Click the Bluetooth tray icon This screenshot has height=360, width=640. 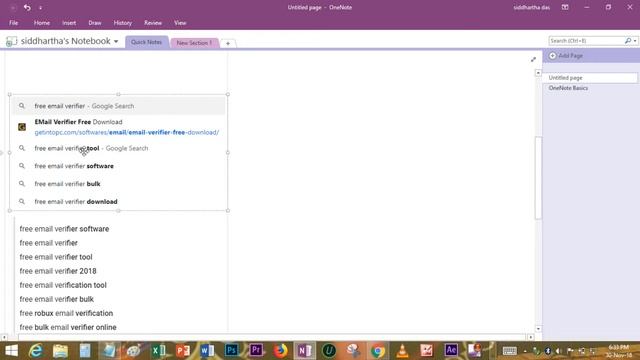tap(548, 351)
